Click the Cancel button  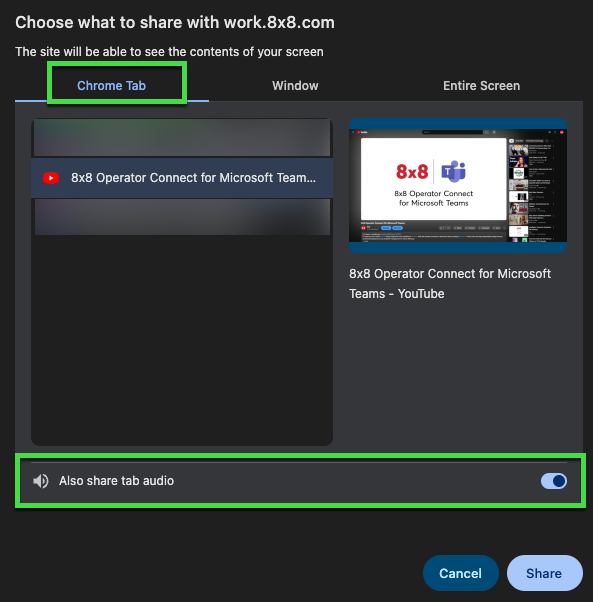tap(461, 573)
